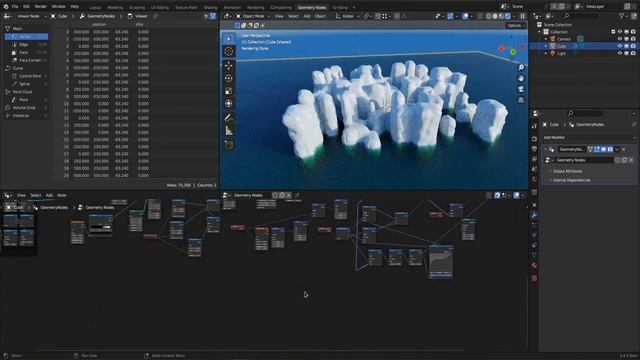Open the File menu
640x360 pixels.
click(15, 7)
